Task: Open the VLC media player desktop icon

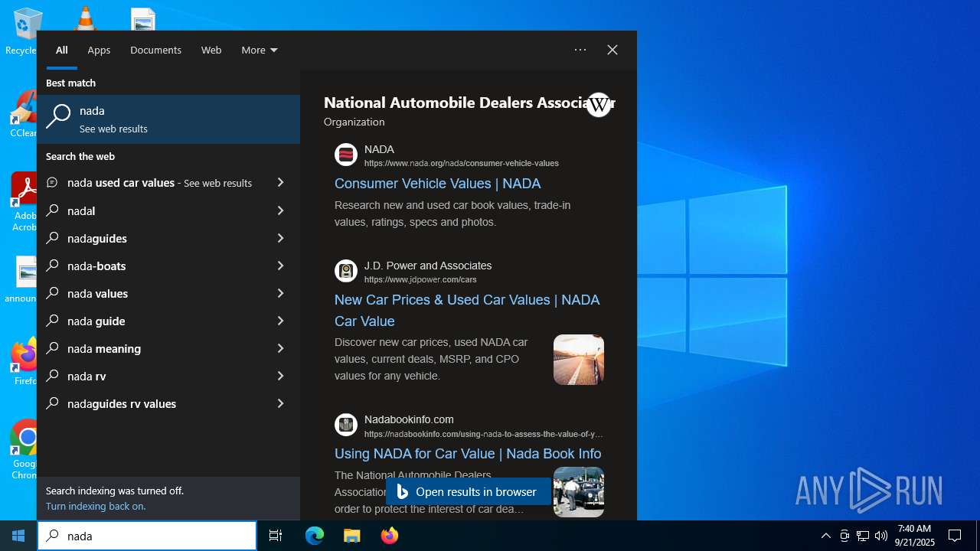Action: 84,18
